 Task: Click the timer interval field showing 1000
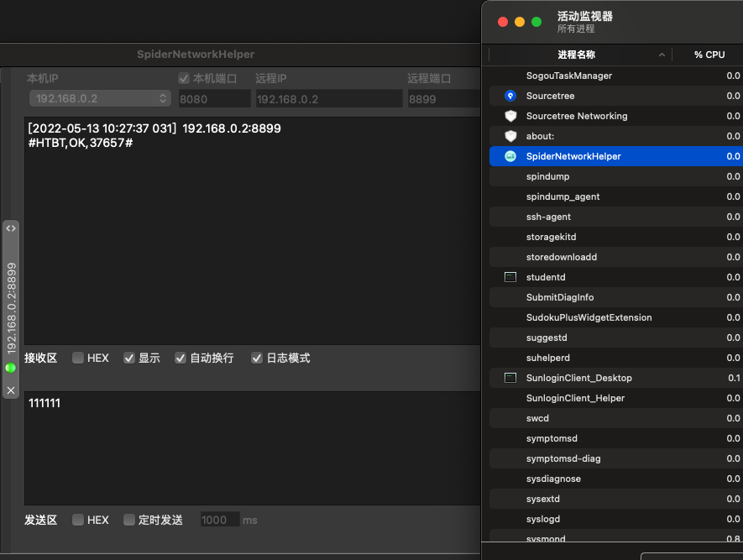pyautogui.click(x=220, y=520)
